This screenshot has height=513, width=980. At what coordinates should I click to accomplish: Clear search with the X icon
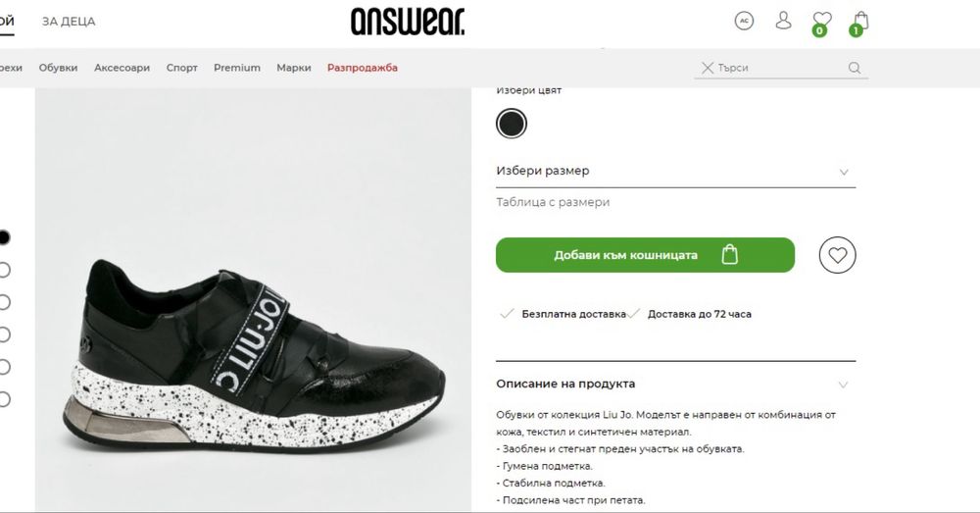708,68
